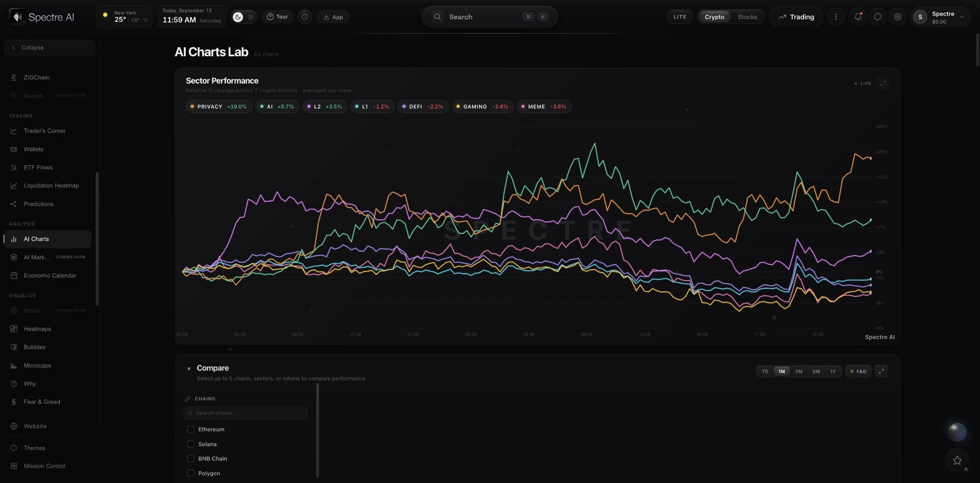Viewport: 980px width, 483px height.
Task: Switch to dark mode moon icon
Action: [238, 17]
